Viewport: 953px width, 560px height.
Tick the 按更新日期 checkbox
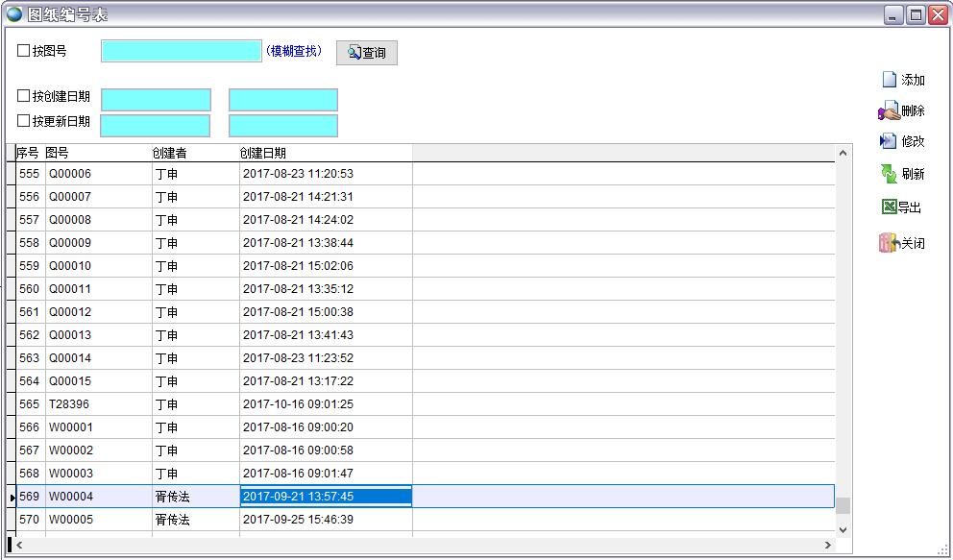[24, 121]
